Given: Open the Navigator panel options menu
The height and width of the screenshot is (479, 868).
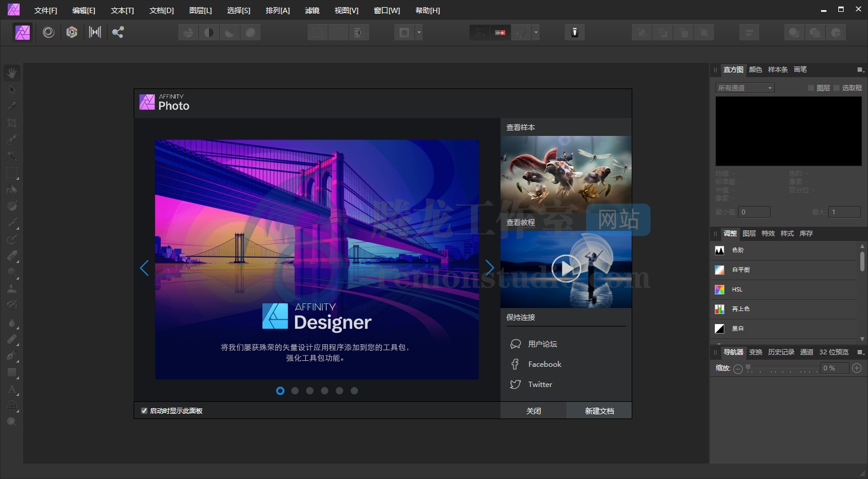Looking at the screenshot, I should [x=860, y=352].
